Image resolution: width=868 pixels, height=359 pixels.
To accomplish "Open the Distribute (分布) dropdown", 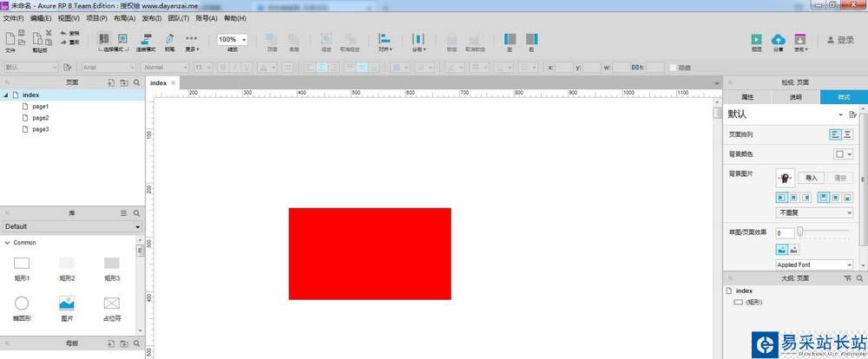I will pos(418,42).
